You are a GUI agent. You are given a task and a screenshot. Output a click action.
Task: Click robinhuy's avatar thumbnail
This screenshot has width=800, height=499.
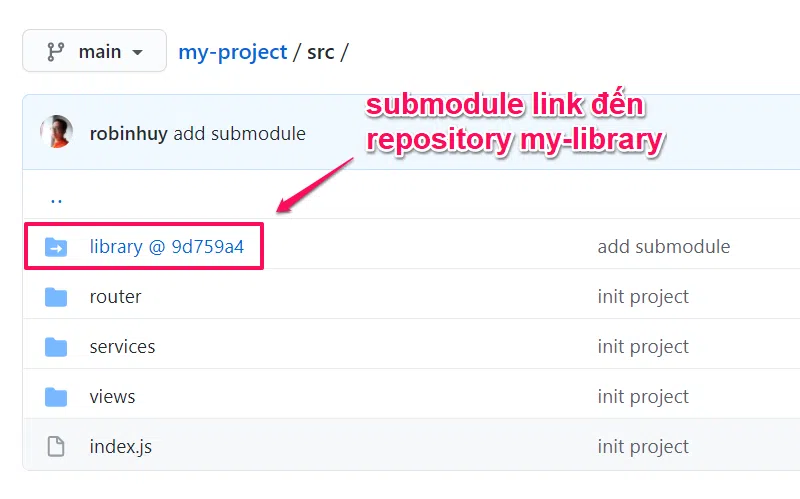[x=56, y=133]
